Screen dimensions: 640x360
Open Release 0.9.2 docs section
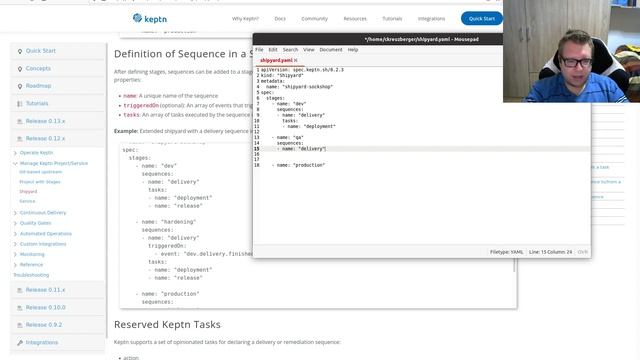tap(44, 325)
